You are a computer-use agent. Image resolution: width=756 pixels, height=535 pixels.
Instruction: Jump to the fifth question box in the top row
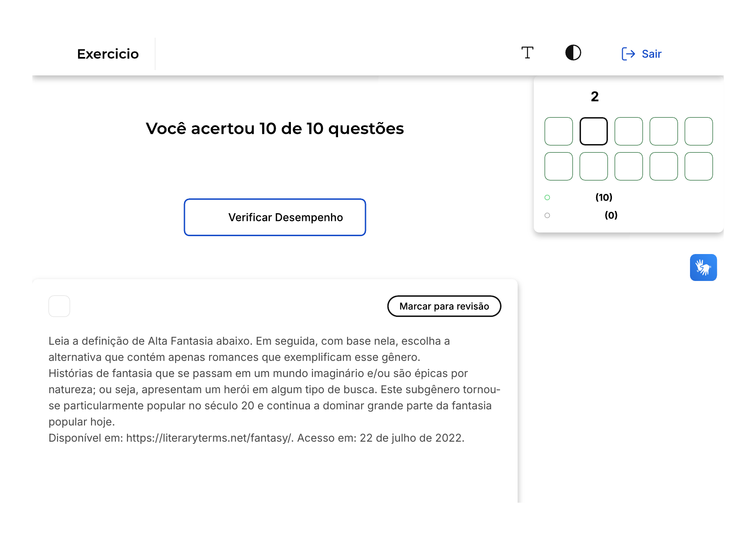(x=699, y=131)
